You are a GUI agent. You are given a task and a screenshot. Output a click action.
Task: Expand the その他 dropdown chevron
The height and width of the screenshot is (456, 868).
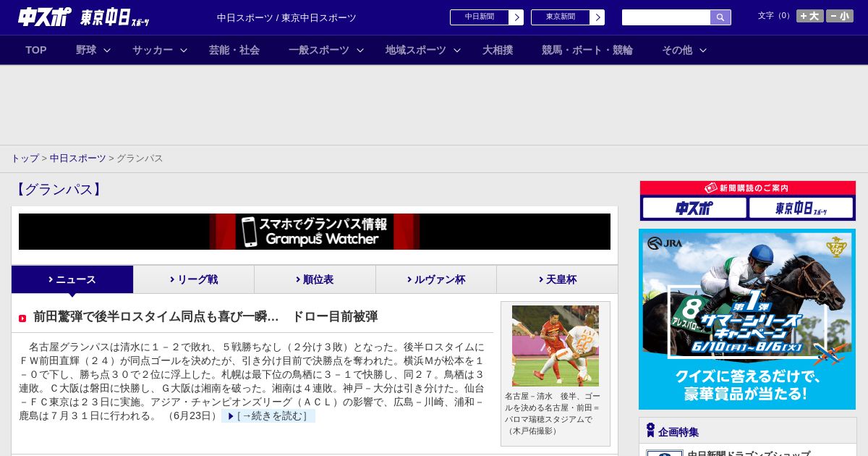click(x=703, y=50)
